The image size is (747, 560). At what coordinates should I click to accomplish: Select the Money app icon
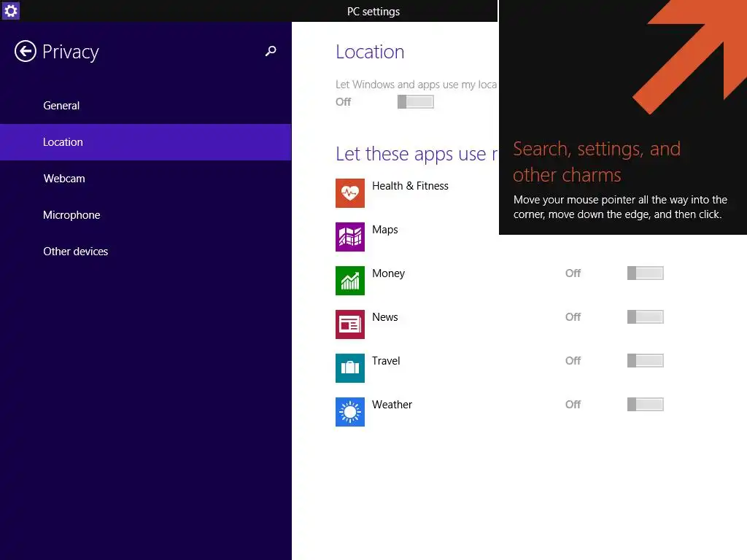coord(349,281)
